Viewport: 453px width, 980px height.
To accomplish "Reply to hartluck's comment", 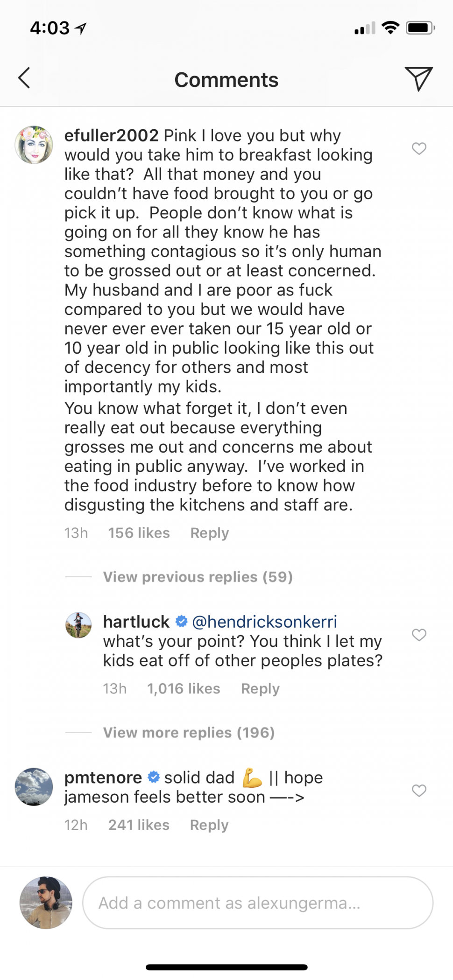I will pos(260,689).
